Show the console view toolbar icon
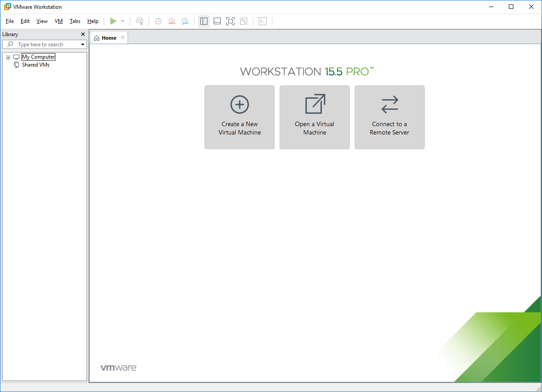Image resolution: width=542 pixels, height=392 pixels. click(263, 21)
